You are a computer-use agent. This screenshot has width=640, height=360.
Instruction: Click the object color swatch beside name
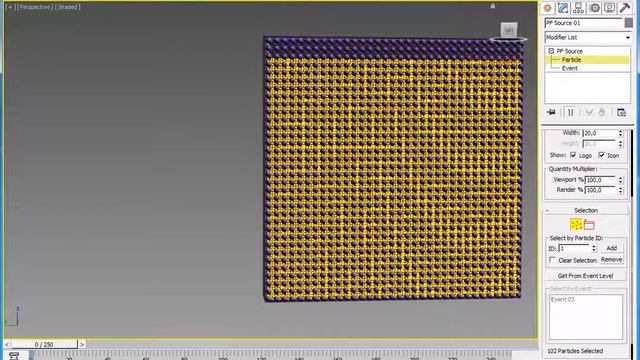tap(629, 23)
